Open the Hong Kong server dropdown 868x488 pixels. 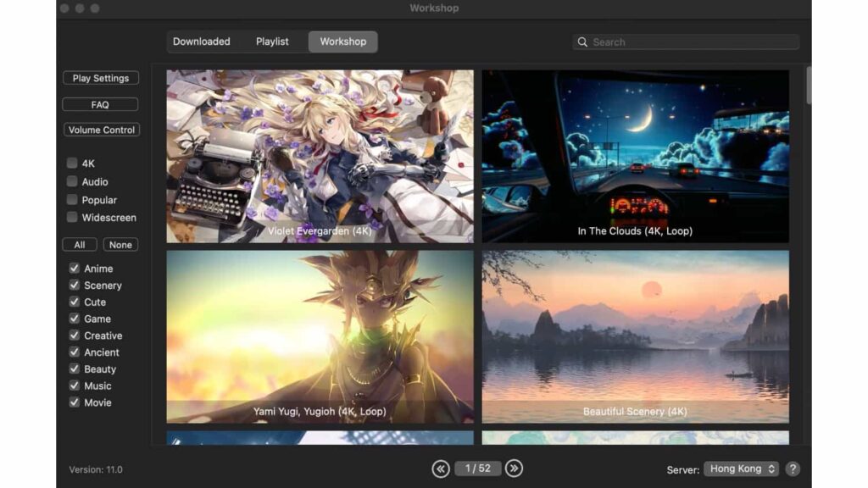click(x=740, y=468)
